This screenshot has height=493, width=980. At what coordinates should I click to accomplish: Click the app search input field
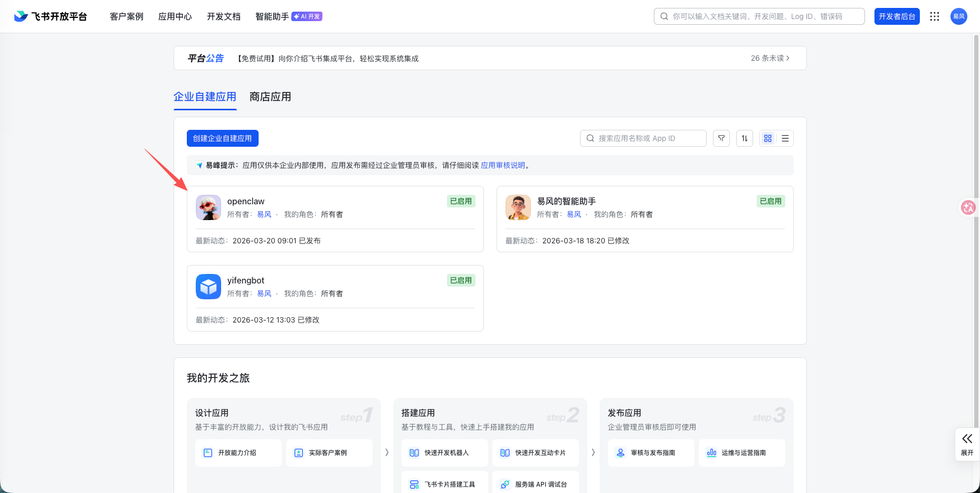click(x=643, y=138)
